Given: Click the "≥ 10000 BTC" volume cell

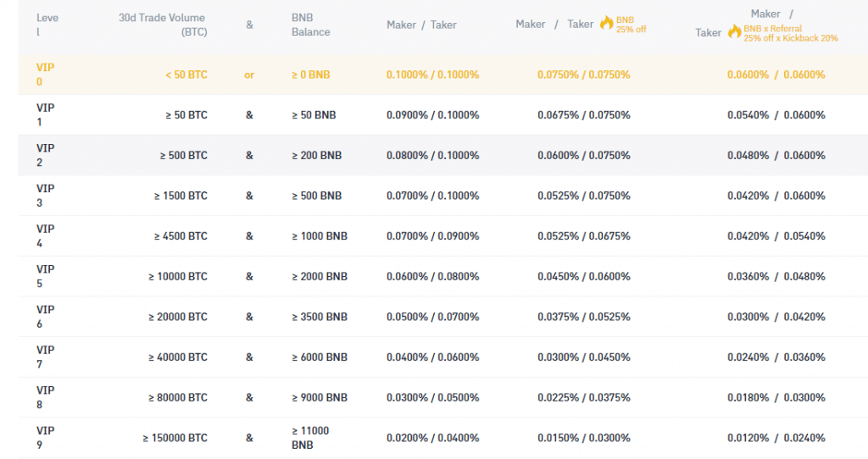Looking at the screenshot, I should tap(178, 277).
